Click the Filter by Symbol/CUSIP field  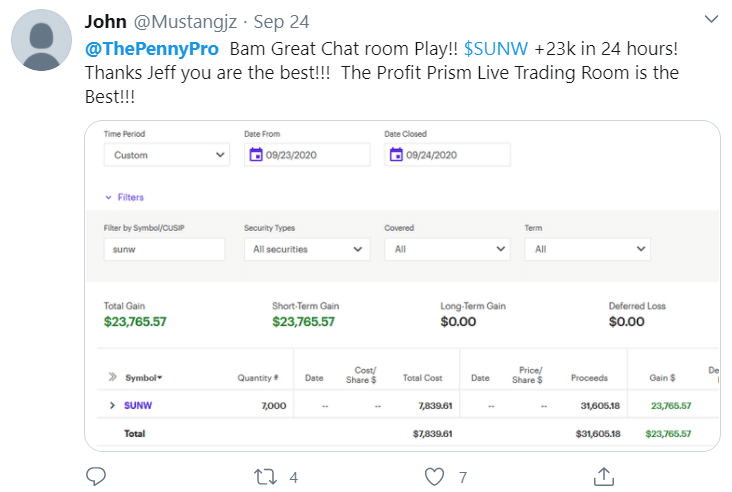[164, 249]
